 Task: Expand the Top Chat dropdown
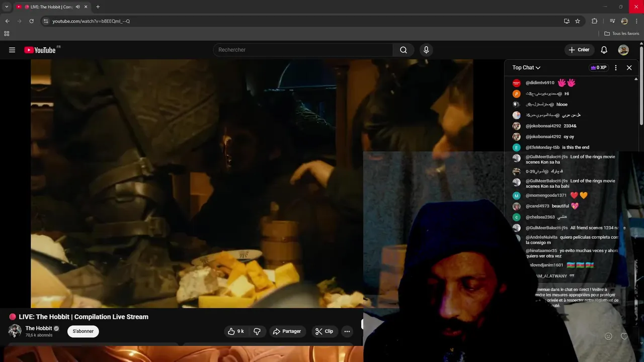[x=526, y=67]
